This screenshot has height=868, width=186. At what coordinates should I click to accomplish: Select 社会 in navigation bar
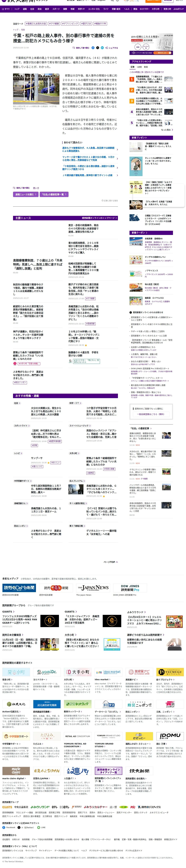pos(32,9)
